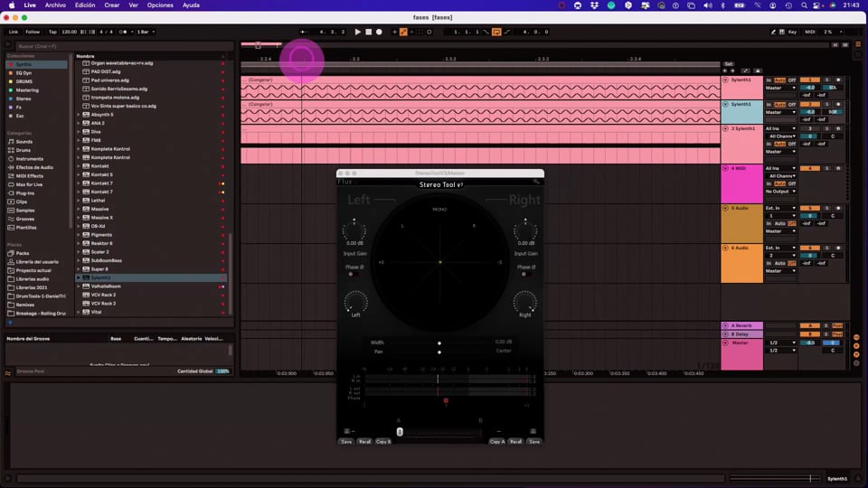
Task: Open 5 Audio Ext. In input dropdown
Action: 780,208
